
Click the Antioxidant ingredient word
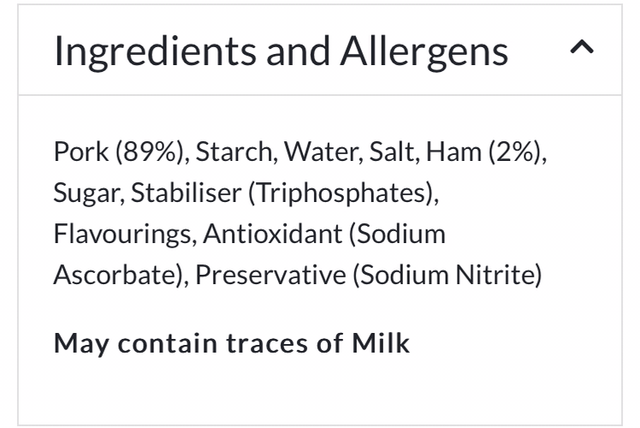pyautogui.click(x=271, y=234)
